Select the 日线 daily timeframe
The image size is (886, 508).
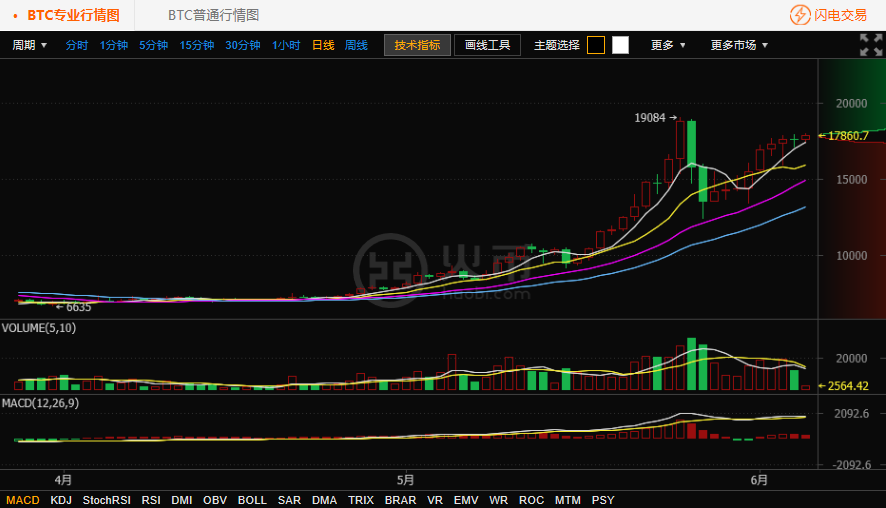[x=323, y=45]
